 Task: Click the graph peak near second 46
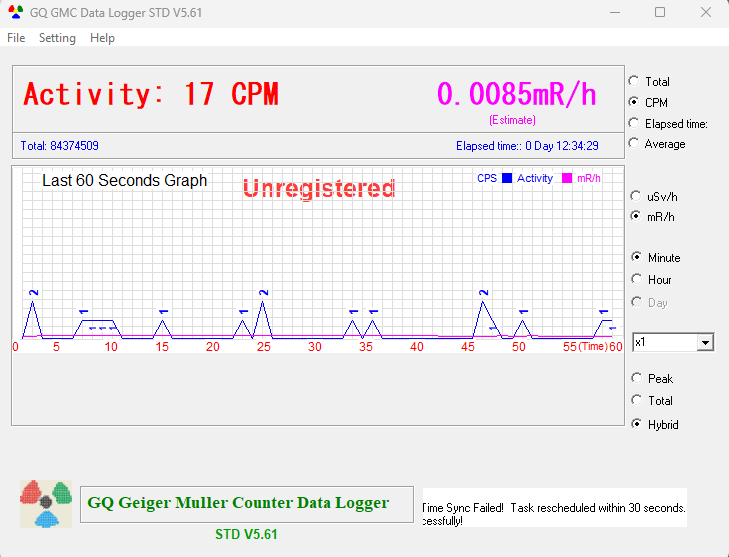click(x=484, y=302)
